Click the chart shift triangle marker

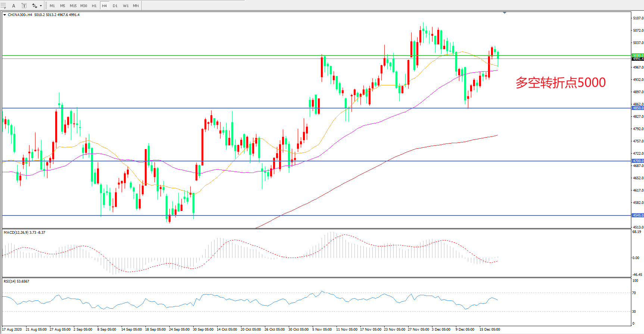click(504, 13)
